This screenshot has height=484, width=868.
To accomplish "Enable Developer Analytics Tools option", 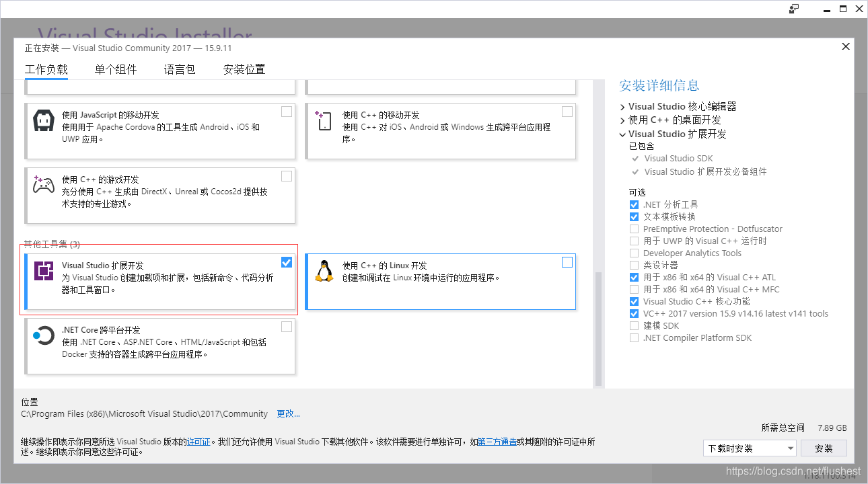I will 634,253.
